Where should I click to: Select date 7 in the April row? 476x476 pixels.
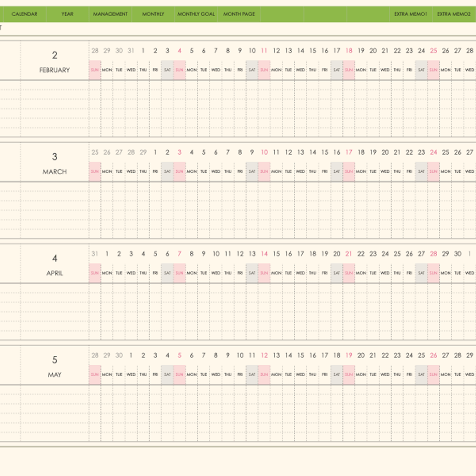click(180, 254)
